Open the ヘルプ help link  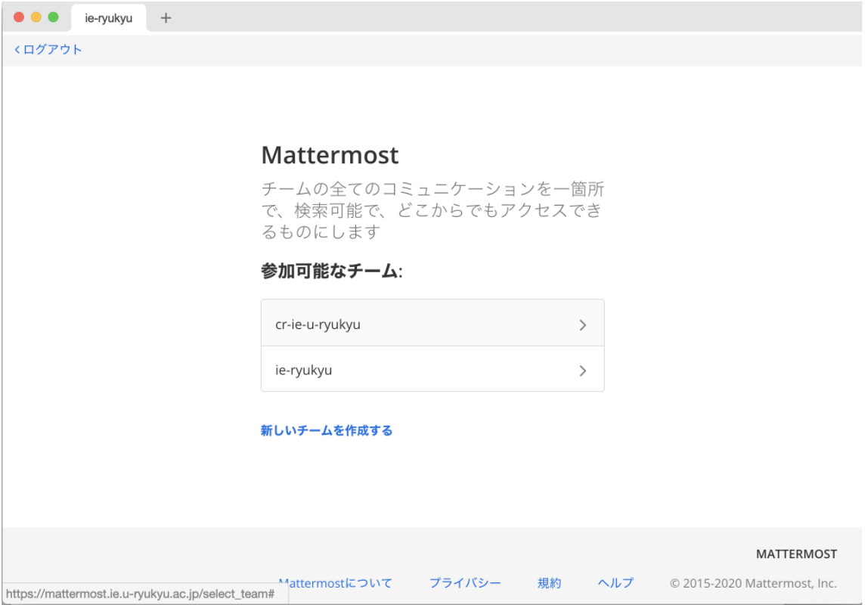[x=615, y=583]
